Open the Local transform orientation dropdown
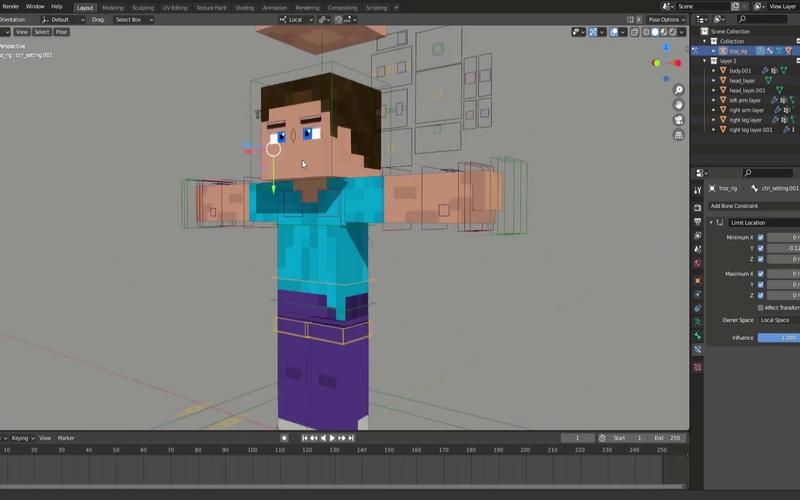 click(296, 19)
